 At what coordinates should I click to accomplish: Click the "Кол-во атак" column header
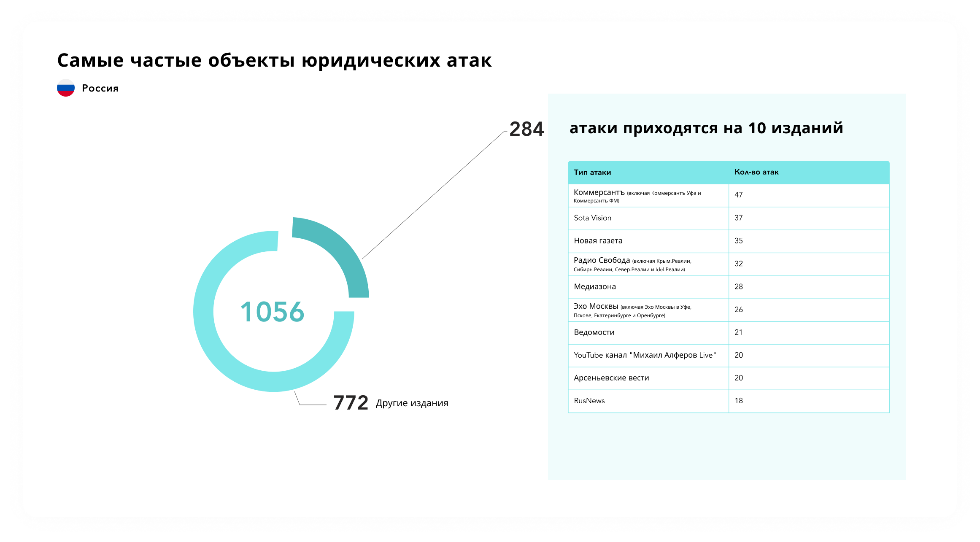pos(756,172)
